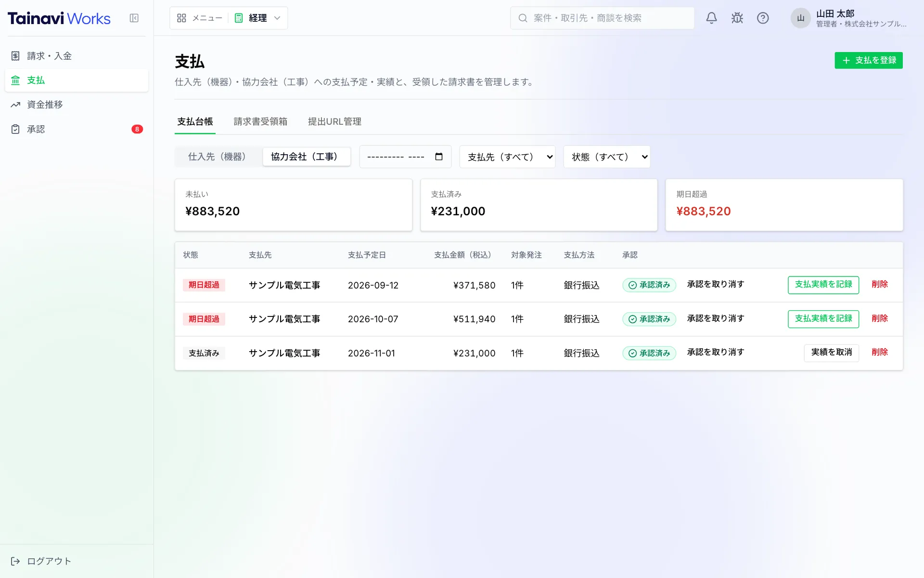Open the help question mark icon
The image size is (924, 578).
coord(763,18)
